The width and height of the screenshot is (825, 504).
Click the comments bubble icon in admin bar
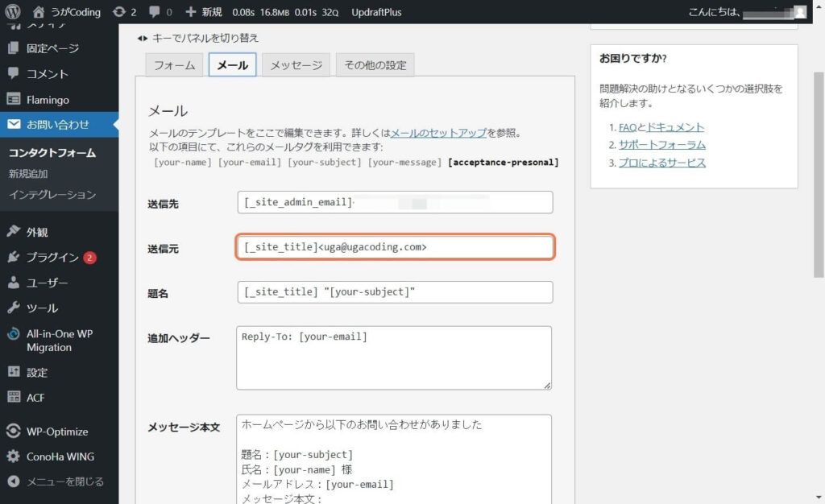[155, 12]
